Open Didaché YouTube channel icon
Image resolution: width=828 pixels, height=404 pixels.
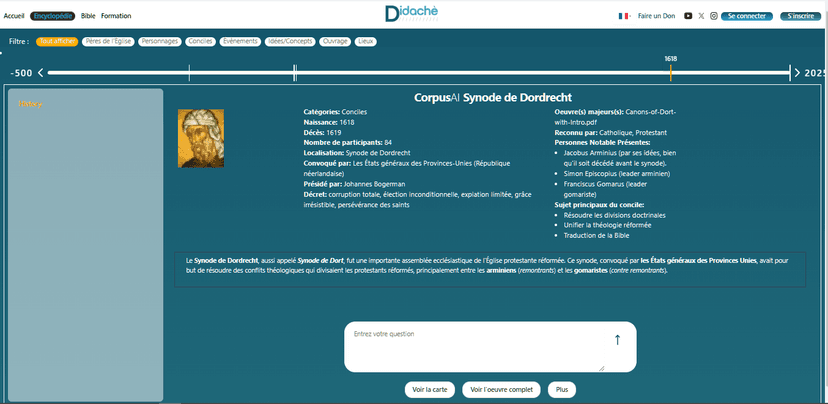point(687,16)
